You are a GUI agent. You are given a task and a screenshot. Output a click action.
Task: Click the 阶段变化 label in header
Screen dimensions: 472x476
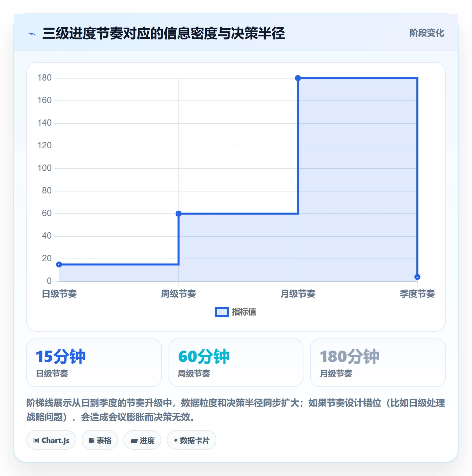coord(426,33)
